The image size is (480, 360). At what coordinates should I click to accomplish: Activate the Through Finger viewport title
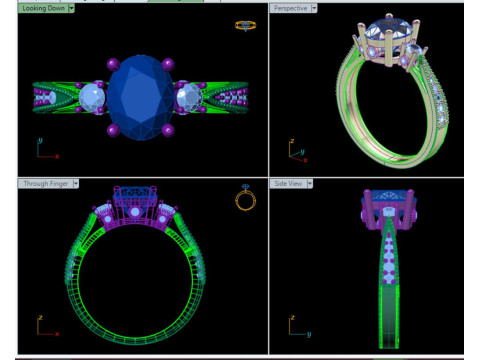[46, 184]
